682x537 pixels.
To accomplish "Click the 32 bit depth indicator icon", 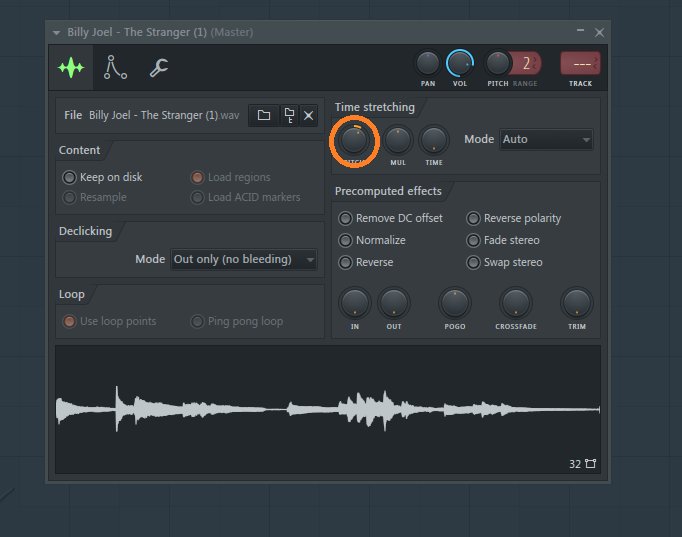I will 590,464.
